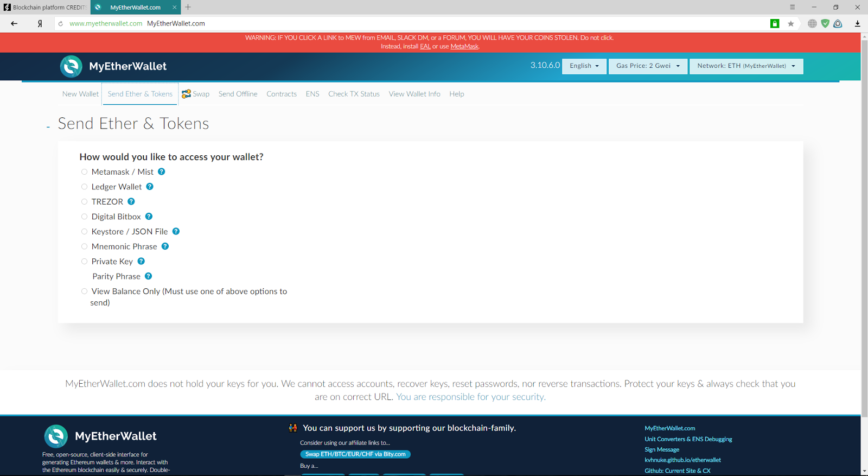Click the EAL link in the warning banner

tap(425, 47)
